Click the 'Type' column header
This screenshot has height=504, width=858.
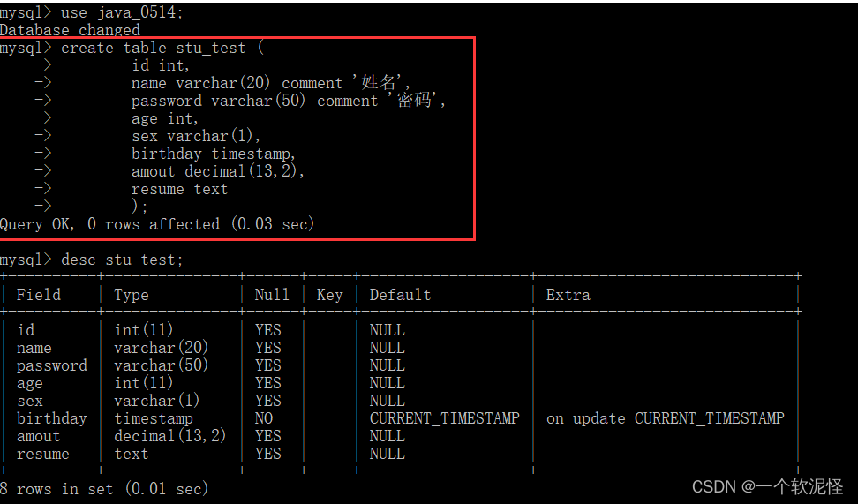click(132, 296)
